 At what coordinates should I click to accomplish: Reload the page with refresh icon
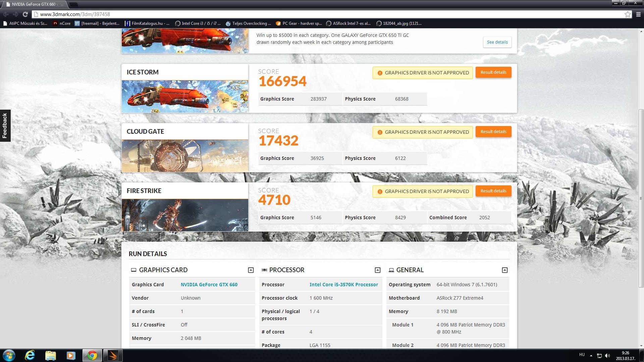click(x=25, y=14)
